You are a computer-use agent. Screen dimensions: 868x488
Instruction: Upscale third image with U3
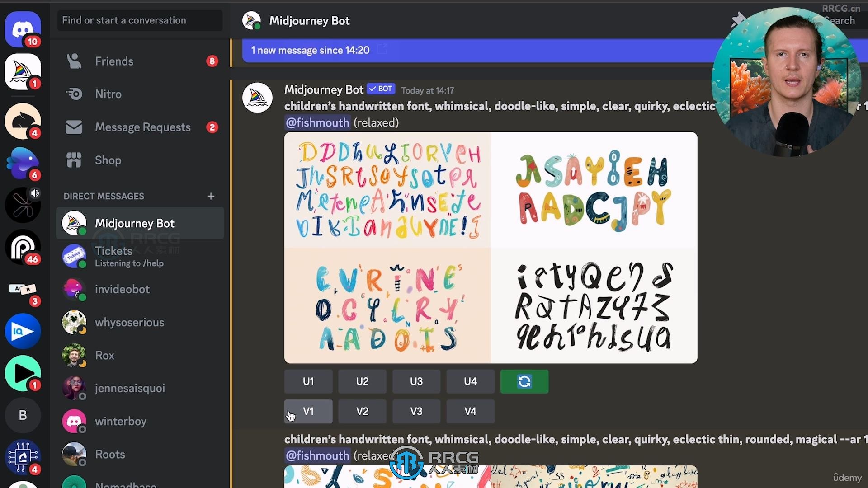(416, 381)
